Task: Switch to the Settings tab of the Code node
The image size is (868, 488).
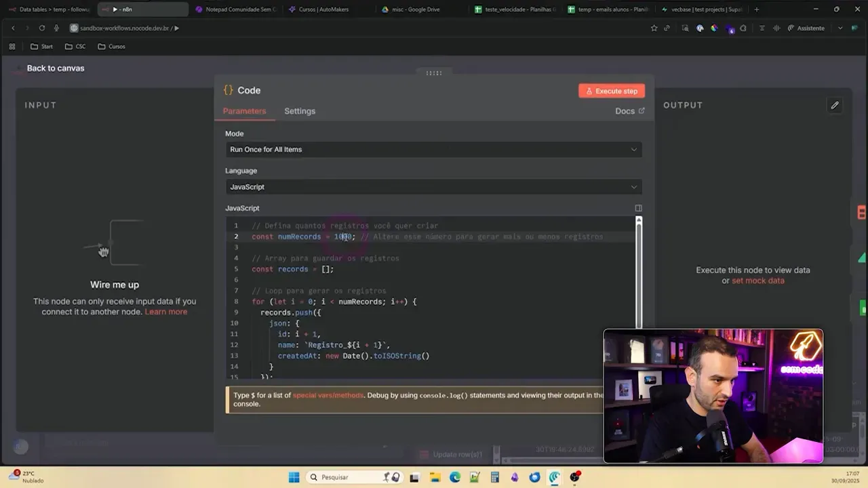Action: click(300, 110)
